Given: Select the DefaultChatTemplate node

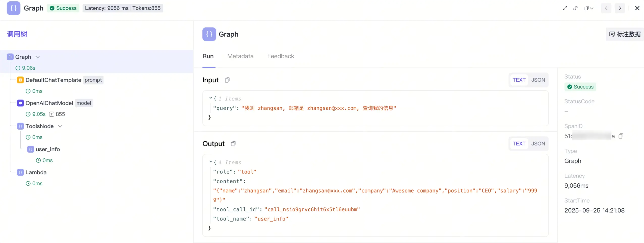Looking at the screenshot, I should pyautogui.click(x=53, y=80).
